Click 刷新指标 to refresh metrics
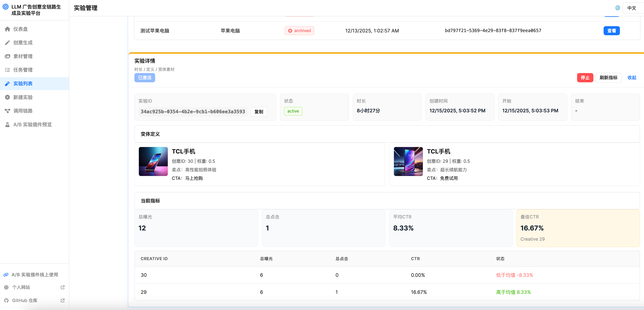Screen dimensions: 644x310 (x=608, y=78)
